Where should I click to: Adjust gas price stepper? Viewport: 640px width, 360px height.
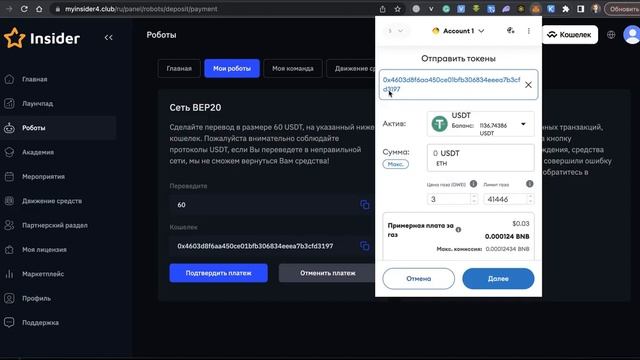click(x=473, y=199)
